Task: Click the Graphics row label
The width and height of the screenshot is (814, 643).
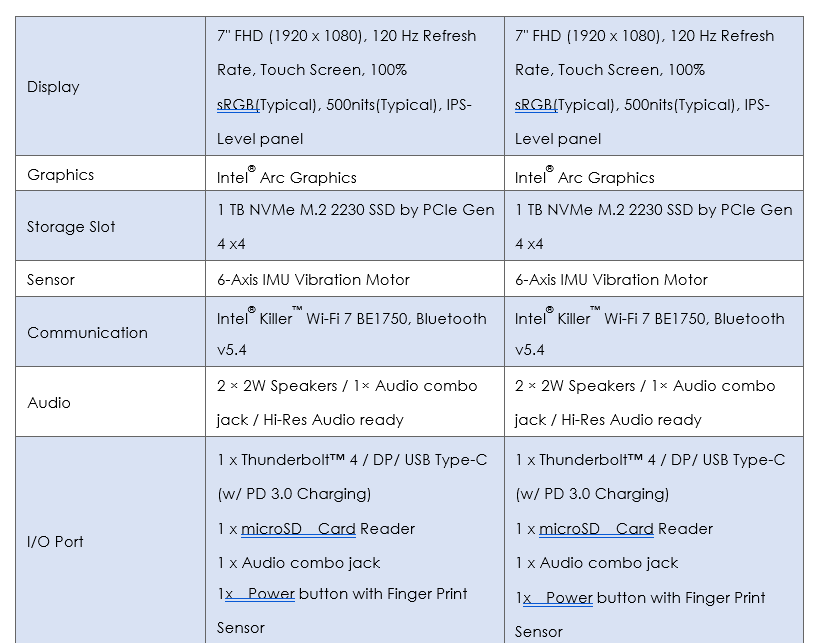Action: click(x=60, y=175)
